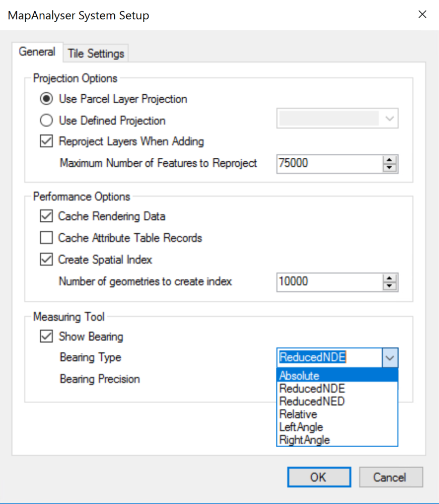The height and width of the screenshot is (504, 439).
Task: Toggle Create Spatial Index checkbox
Action: [x=46, y=260]
